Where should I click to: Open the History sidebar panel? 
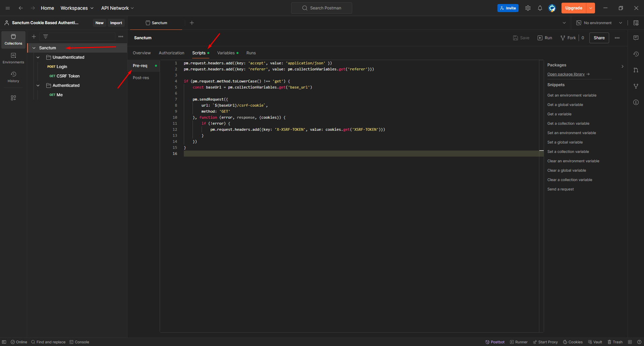(x=13, y=77)
